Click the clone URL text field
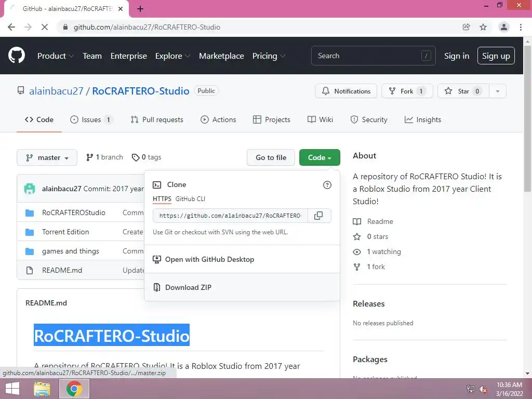Image resolution: width=532 pixels, height=399 pixels. pos(230,216)
